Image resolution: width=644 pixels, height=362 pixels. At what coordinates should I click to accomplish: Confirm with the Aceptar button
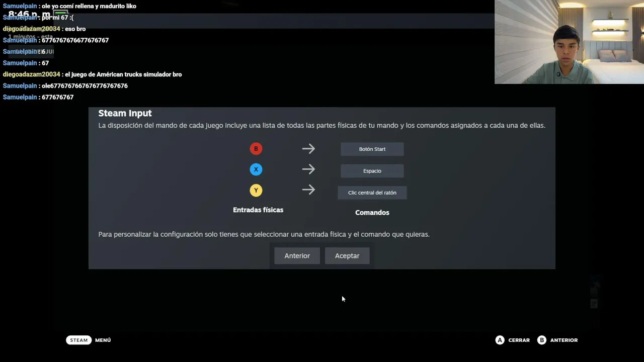347,256
